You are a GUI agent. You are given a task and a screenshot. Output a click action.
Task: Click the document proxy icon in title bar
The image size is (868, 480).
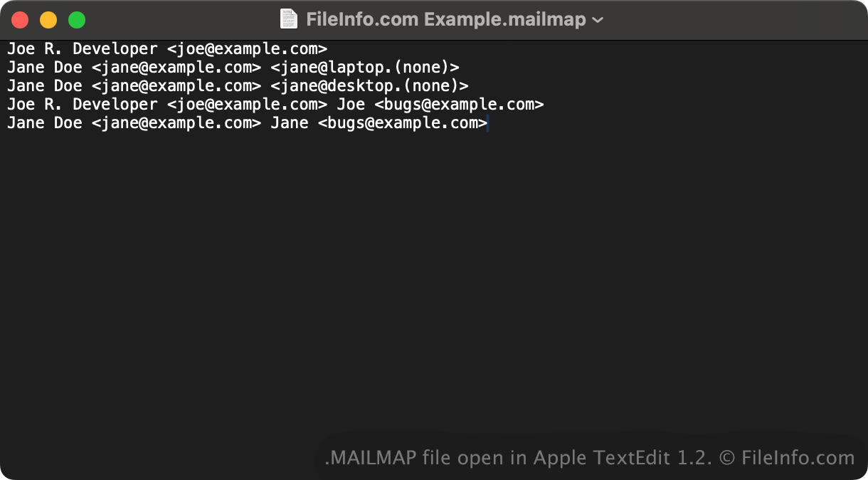[x=288, y=19]
